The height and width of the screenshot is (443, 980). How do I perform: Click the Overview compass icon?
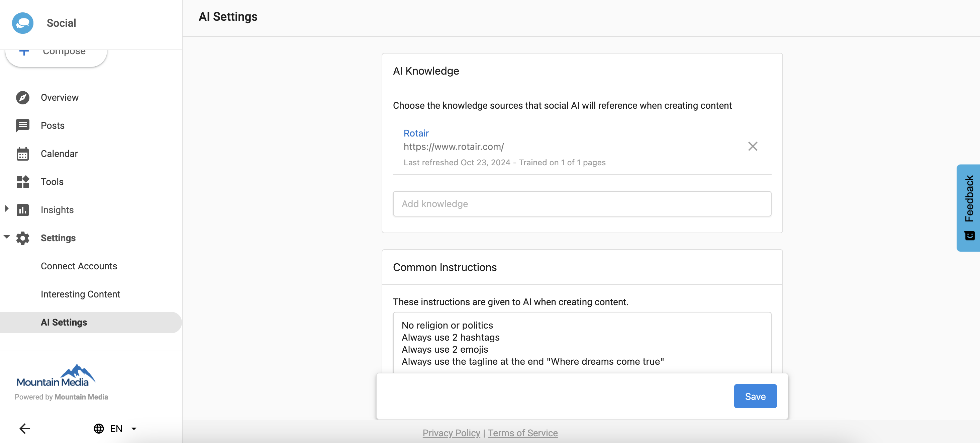coord(23,97)
